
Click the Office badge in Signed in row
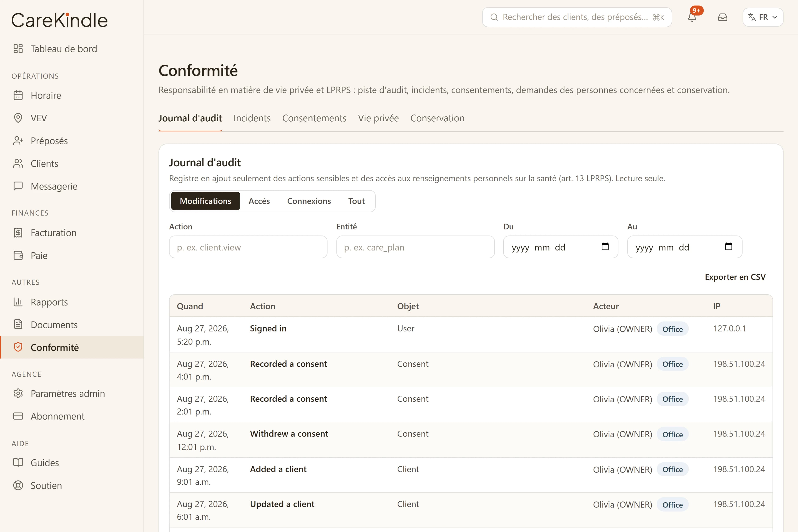(672, 329)
